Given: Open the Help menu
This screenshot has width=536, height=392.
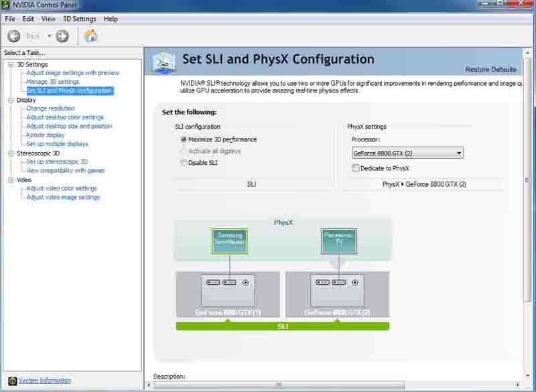Looking at the screenshot, I should click(x=111, y=19).
